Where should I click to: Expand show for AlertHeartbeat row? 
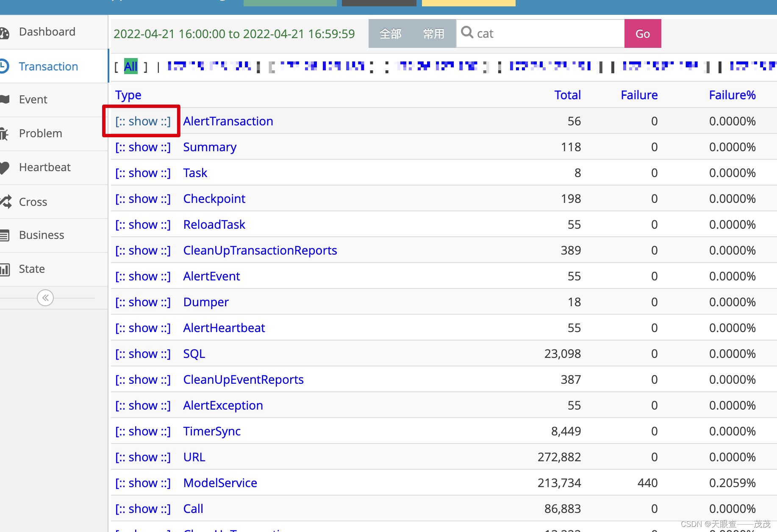click(x=143, y=328)
